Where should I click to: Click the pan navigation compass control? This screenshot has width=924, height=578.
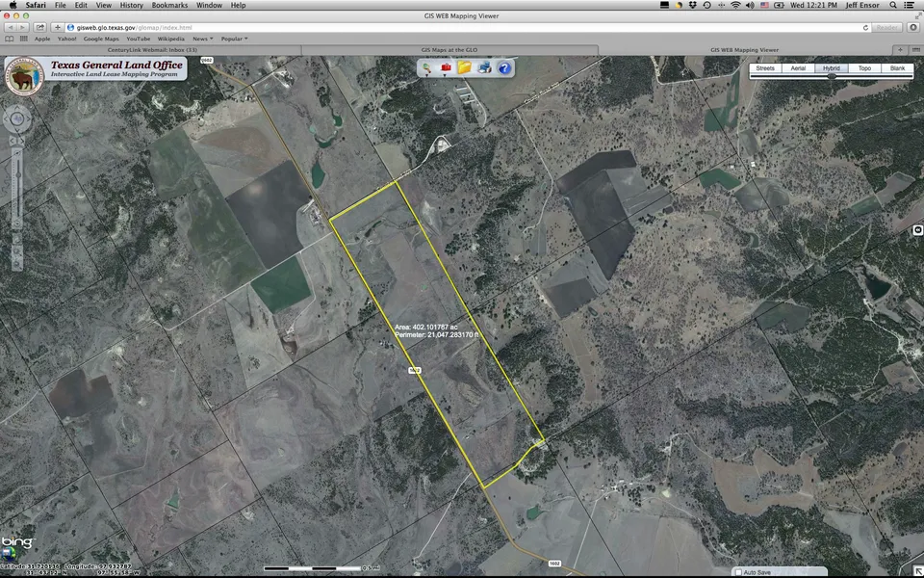coord(17,118)
